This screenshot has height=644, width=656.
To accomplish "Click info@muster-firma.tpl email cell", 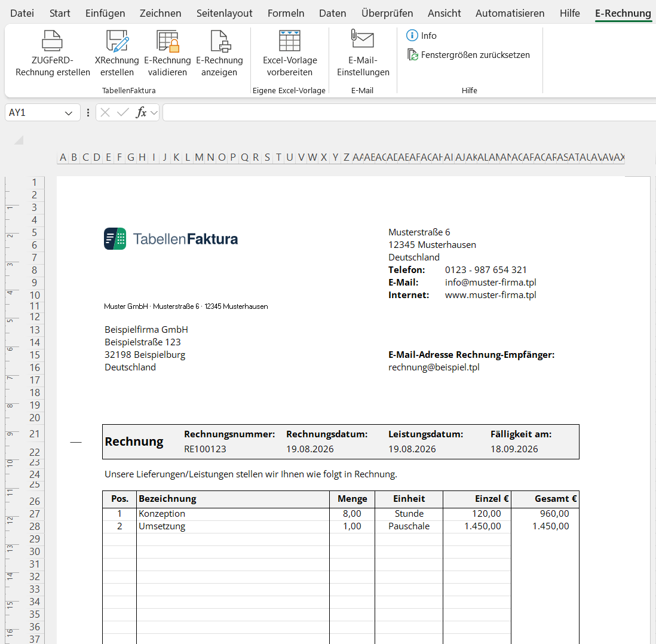I will click(491, 283).
